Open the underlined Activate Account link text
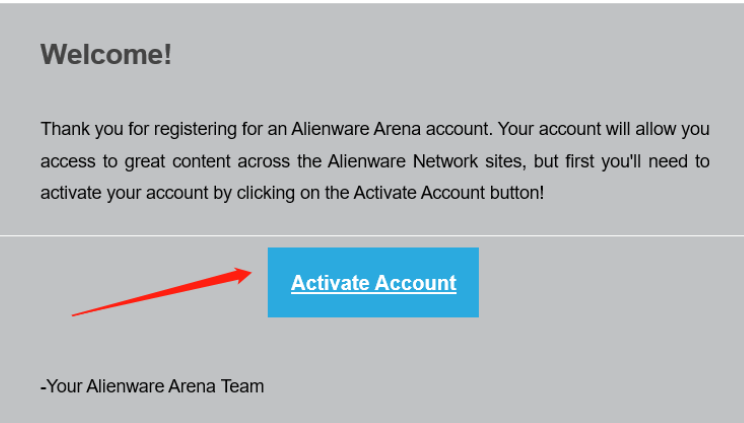744x423 pixels. click(x=373, y=283)
